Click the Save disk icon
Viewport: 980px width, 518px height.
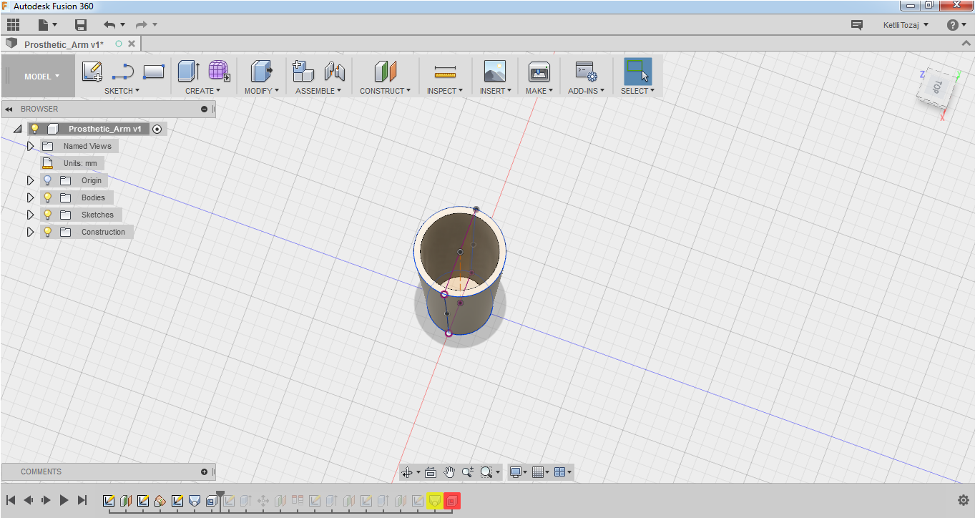tap(81, 25)
